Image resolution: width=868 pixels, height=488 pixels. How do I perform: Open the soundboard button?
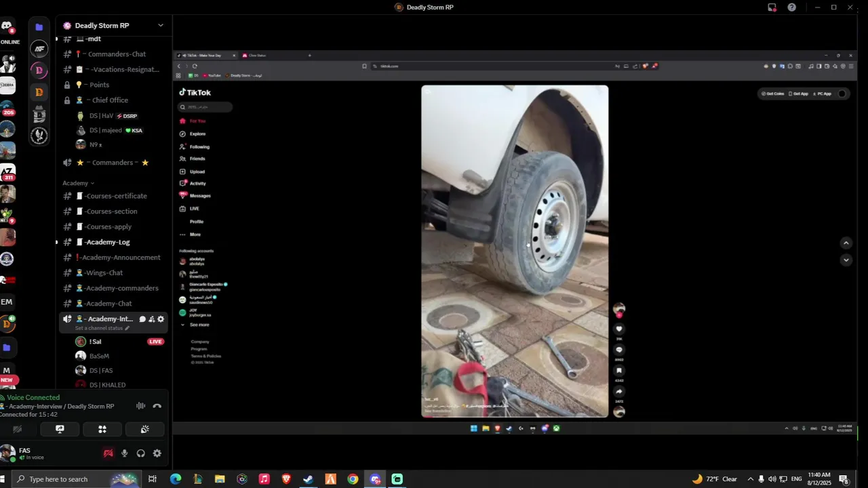click(x=145, y=429)
